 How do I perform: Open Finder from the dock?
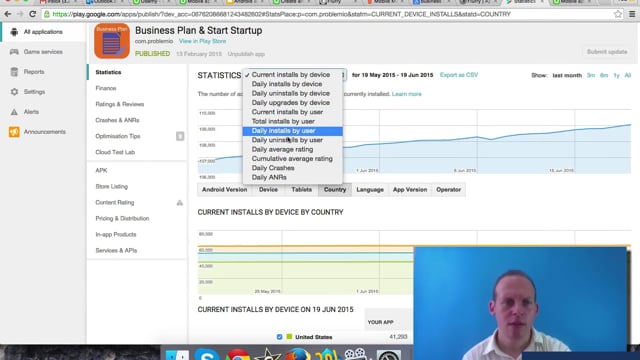(177, 354)
